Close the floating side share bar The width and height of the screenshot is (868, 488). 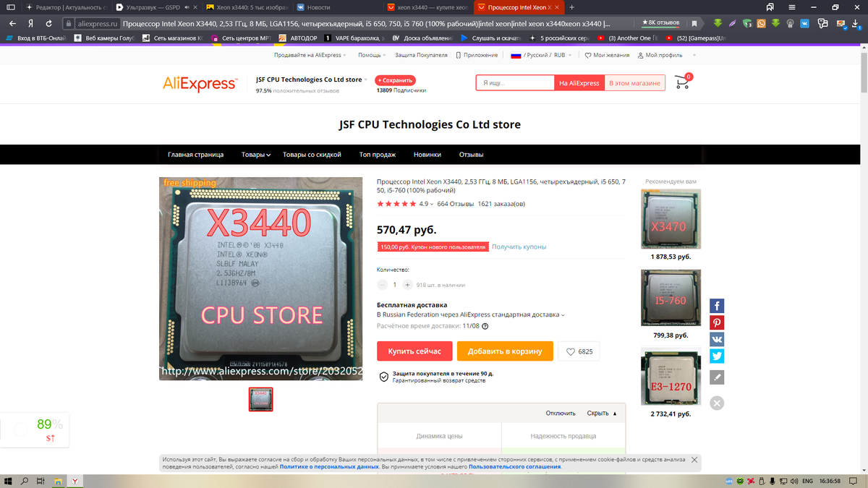(x=717, y=403)
